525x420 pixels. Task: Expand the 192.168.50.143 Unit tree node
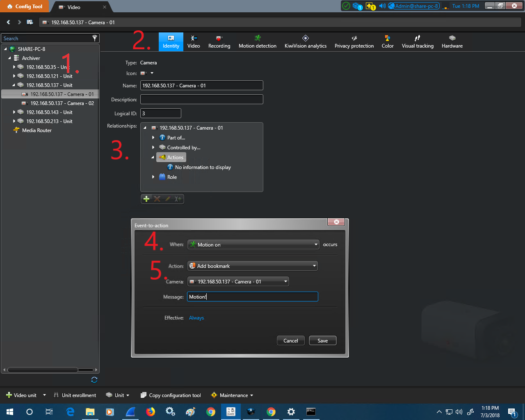(x=14, y=112)
